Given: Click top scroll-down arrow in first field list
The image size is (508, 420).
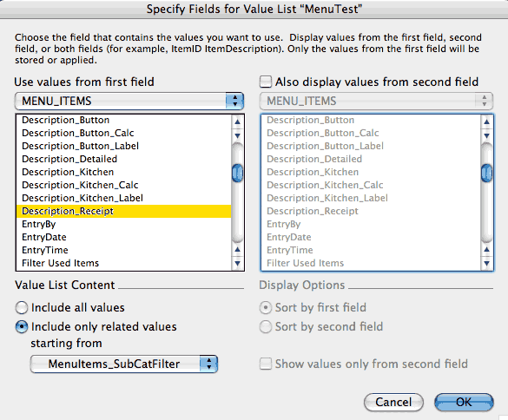Looking at the screenshot, I should tap(237, 135).
